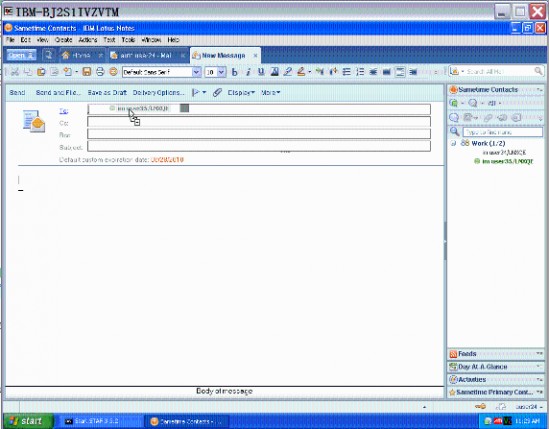Image resolution: width=549 pixels, height=429 pixels.
Task: Open the follow-up flag dropdown
Action: tap(199, 92)
